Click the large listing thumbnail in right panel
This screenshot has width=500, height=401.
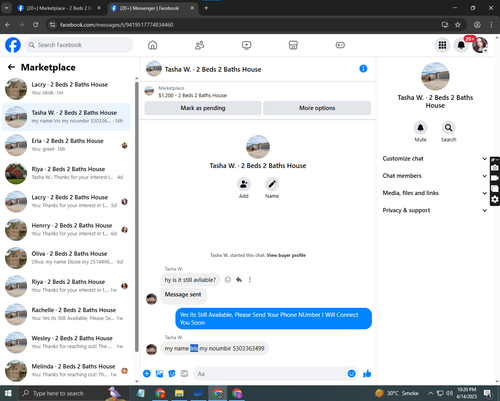coord(435,76)
